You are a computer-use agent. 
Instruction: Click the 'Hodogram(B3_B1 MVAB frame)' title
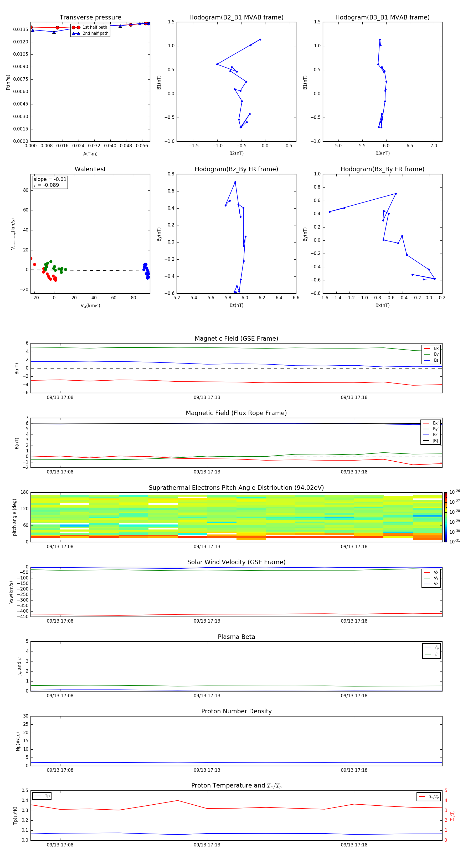382,17
